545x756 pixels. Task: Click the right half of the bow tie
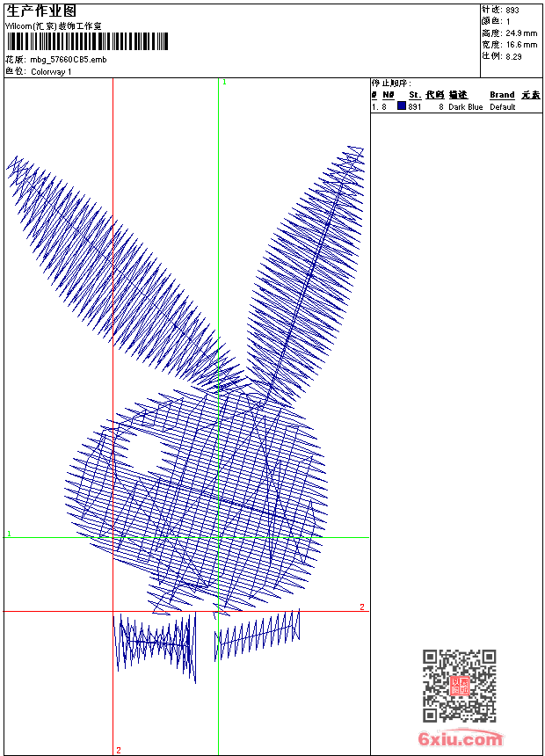(x=258, y=633)
